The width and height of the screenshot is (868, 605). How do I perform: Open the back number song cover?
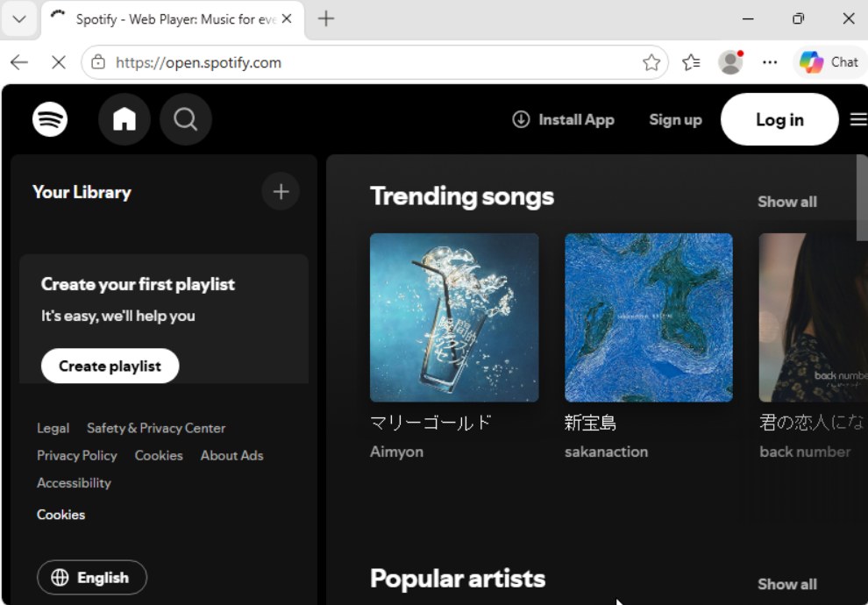coord(813,317)
